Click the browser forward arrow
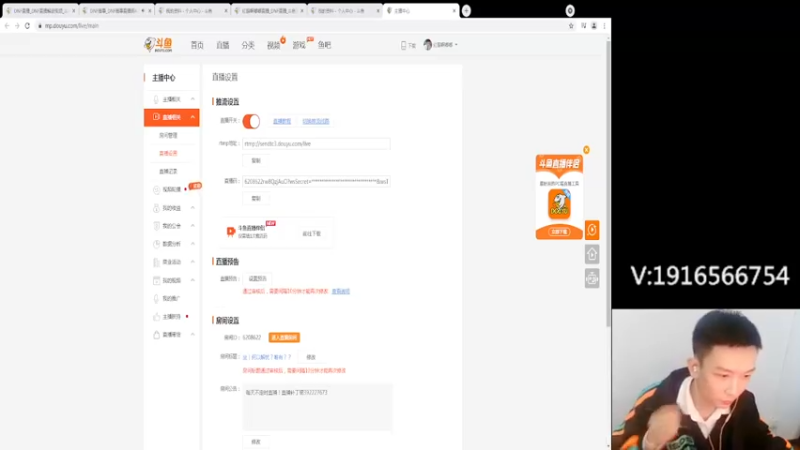 [x=17, y=26]
